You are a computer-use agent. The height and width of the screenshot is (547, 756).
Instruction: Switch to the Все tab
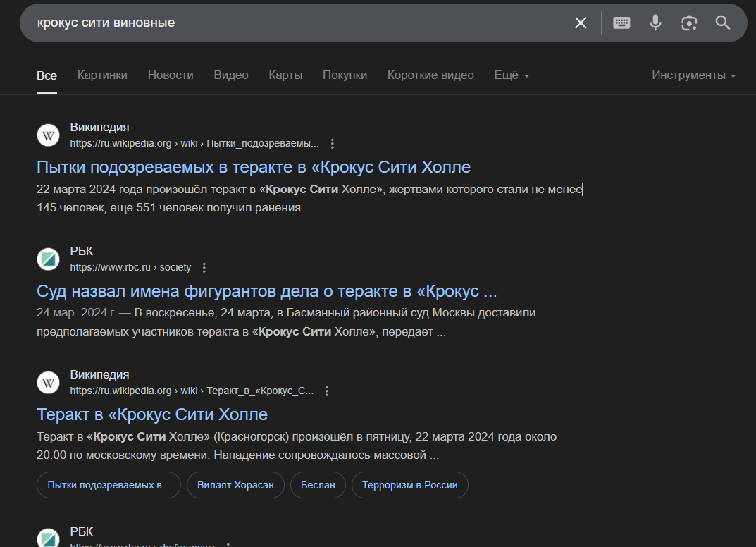(x=47, y=75)
